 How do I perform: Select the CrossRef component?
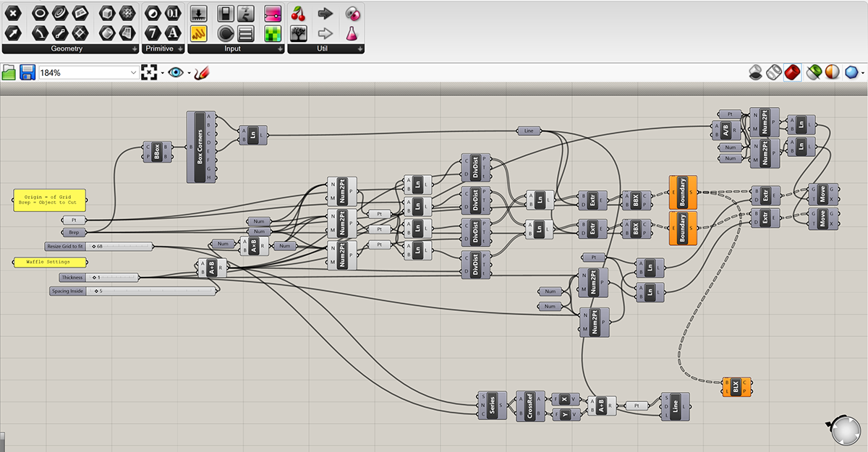[x=530, y=406]
